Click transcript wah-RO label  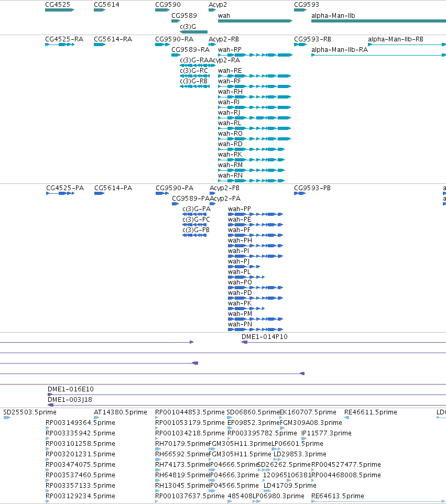pyautogui.click(x=230, y=134)
